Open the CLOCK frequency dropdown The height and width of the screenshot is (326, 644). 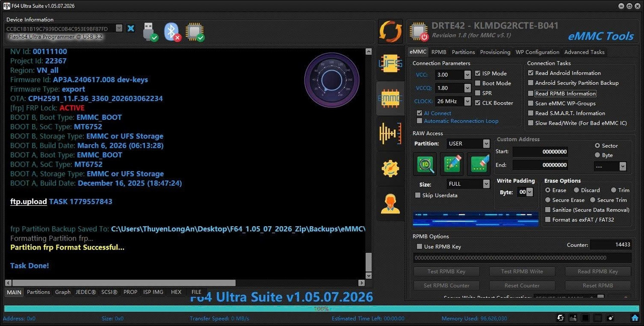[467, 101]
